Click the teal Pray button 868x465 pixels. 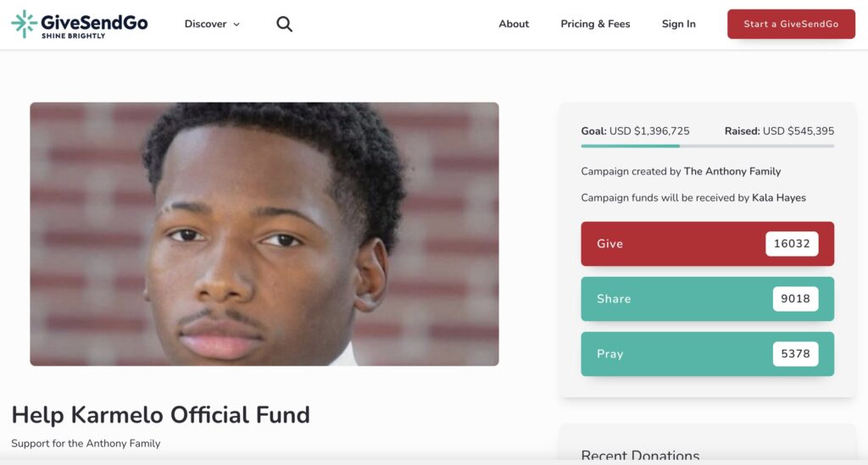[707, 354]
